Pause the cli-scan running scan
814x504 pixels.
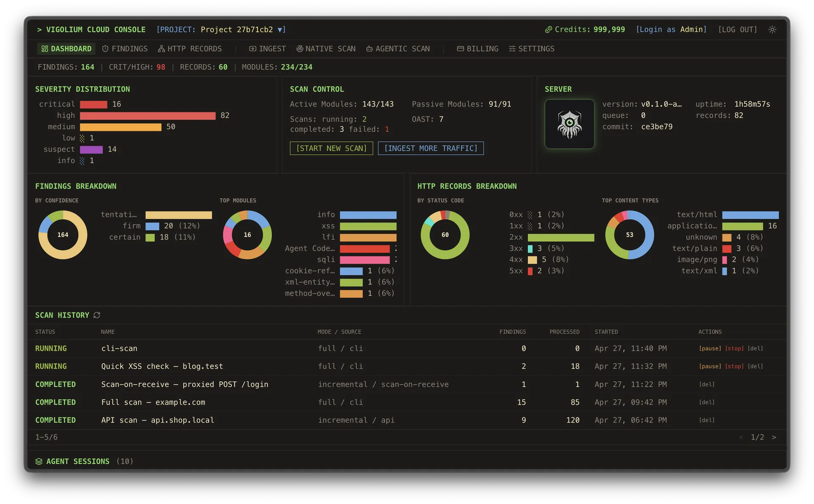(x=710, y=348)
